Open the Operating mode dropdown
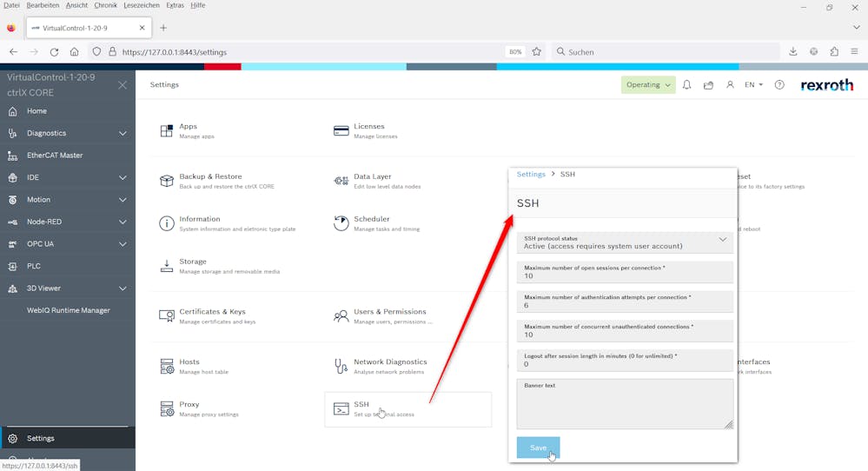Viewport: 868px width, 471px height. coord(648,84)
